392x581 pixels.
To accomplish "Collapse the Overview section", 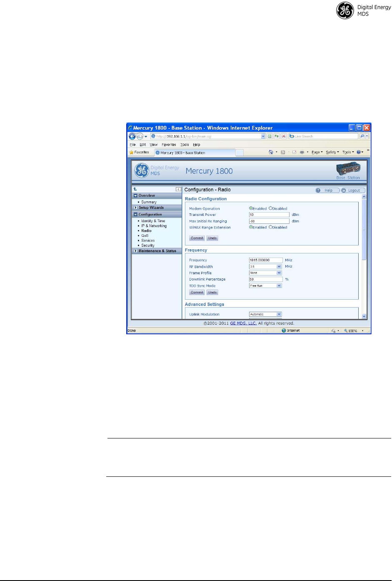I will pyautogui.click(x=135, y=195).
